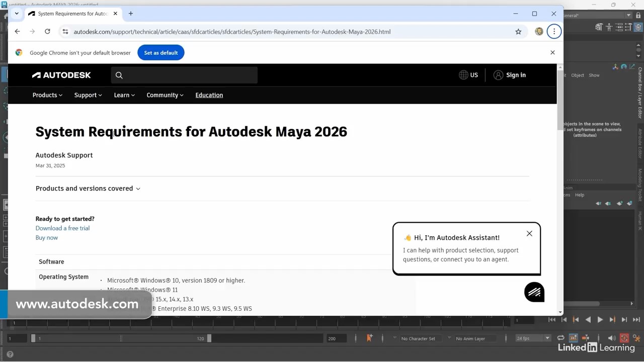Screen dimensions: 644x362
Task: Click the Maya bookmark icon on range slider
Action: click(369, 338)
